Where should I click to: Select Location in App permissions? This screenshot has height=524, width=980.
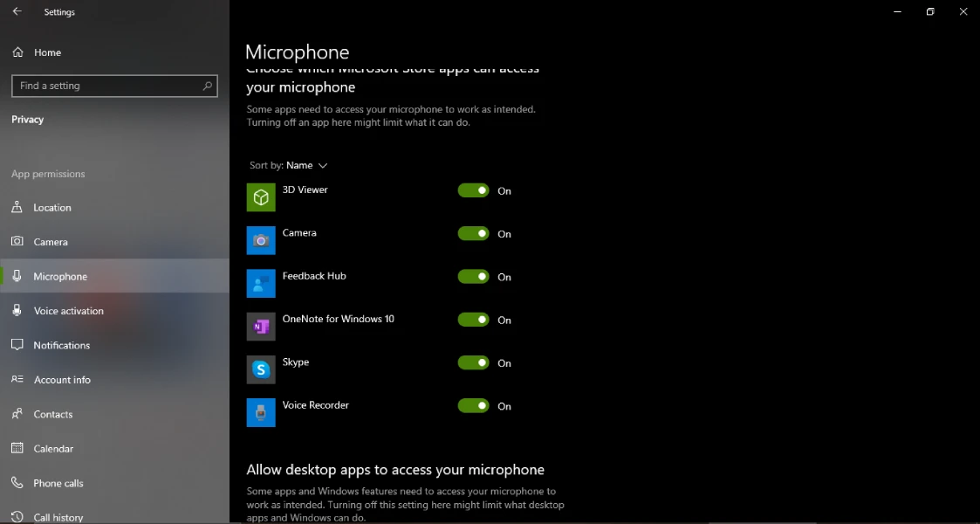coord(52,208)
